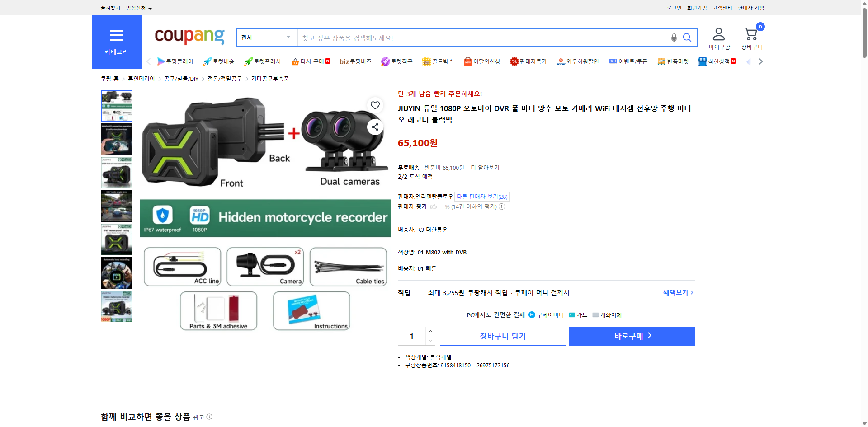This screenshot has width=868, height=427.
Task: Increase quantity with the stepper up arrow
Action: click(430, 331)
